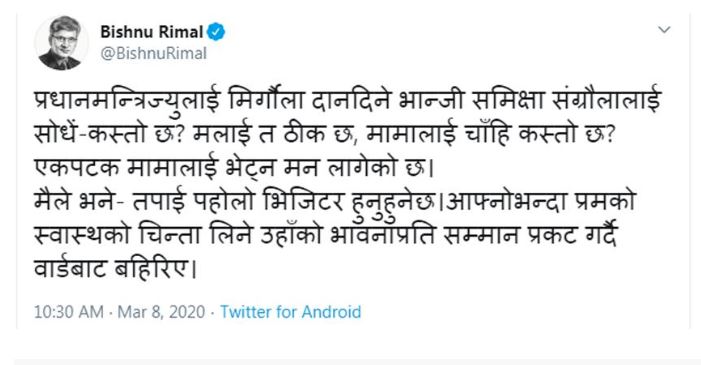The height and width of the screenshot is (365, 701).
Task: Click the tweet line beginning एकपटक मामालाई
Action: click(234, 168)
